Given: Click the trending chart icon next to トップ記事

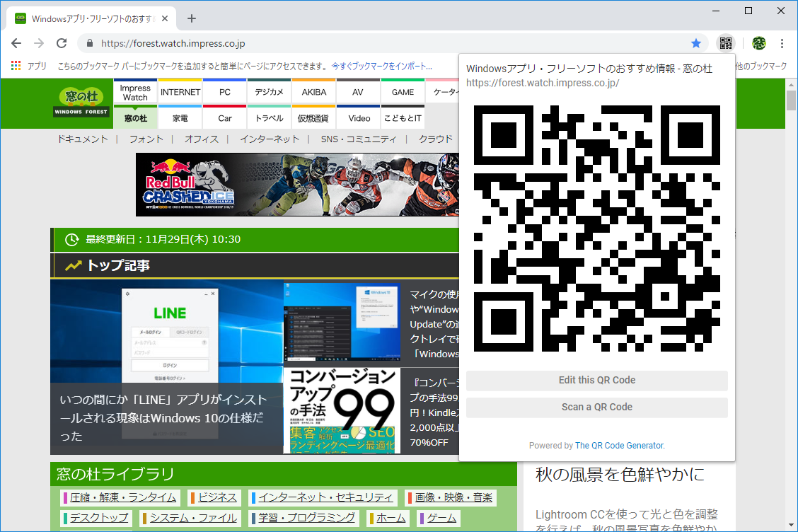Looking at the screenshot, I should [73, 267].
